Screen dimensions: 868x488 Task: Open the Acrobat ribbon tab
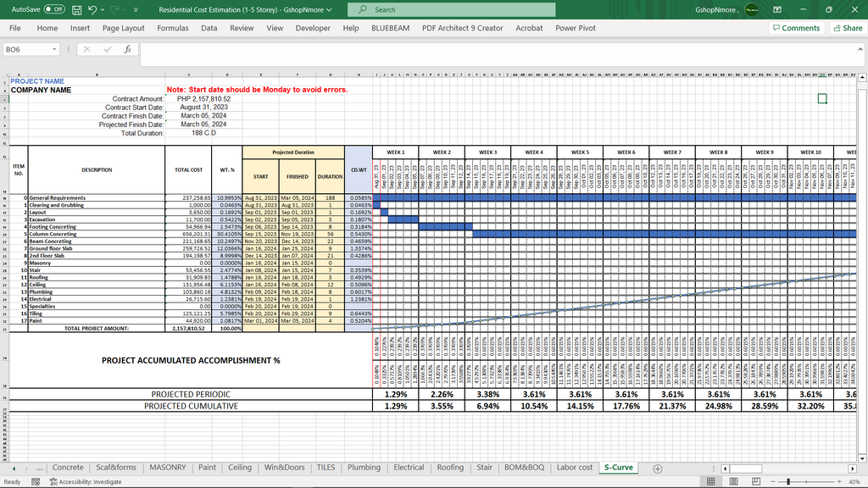(529, 28)
